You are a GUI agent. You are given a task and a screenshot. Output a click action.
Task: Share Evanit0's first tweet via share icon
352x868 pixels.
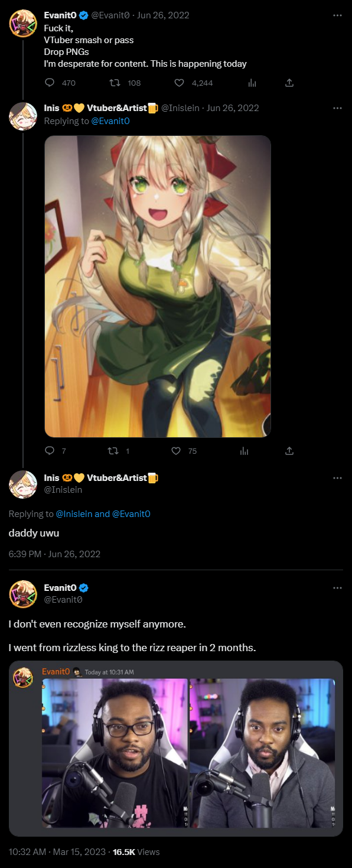point(289,83)
